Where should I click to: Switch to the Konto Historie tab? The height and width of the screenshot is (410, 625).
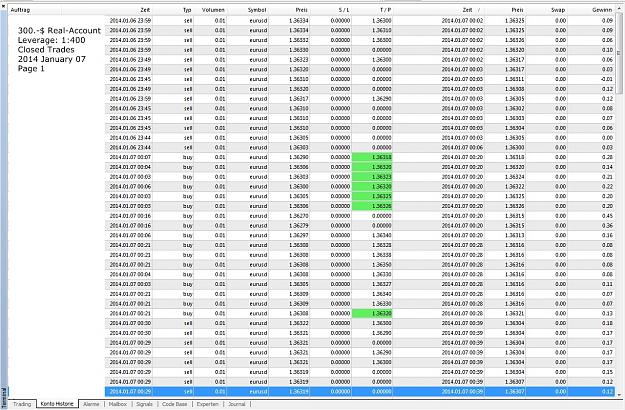click(57, 404)
